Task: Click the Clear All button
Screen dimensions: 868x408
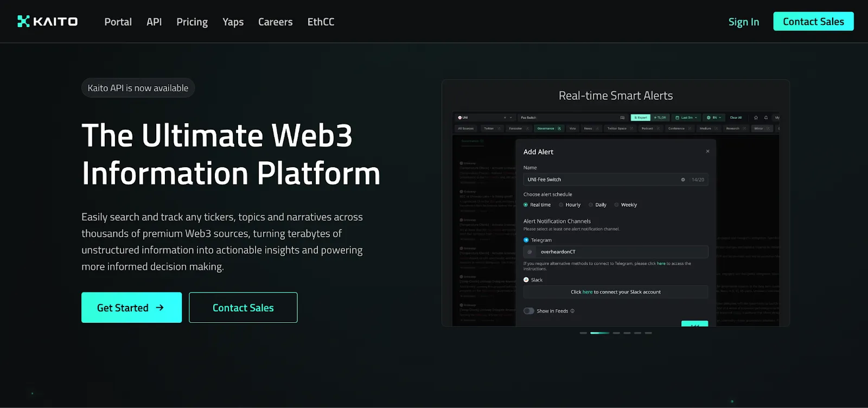Action: [x=736, y=118]
